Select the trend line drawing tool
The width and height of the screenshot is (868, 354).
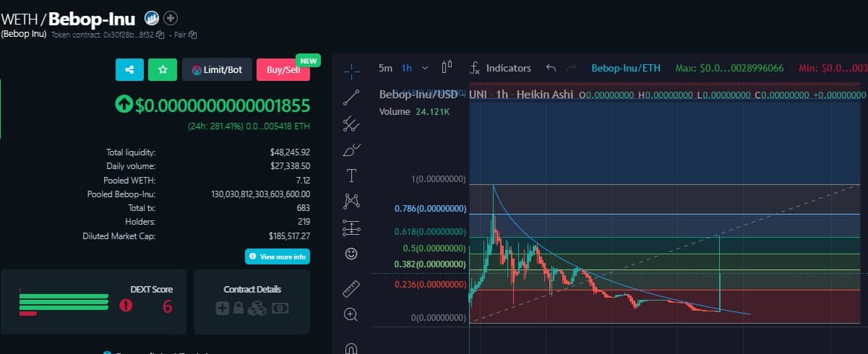(x=352, y=97)
